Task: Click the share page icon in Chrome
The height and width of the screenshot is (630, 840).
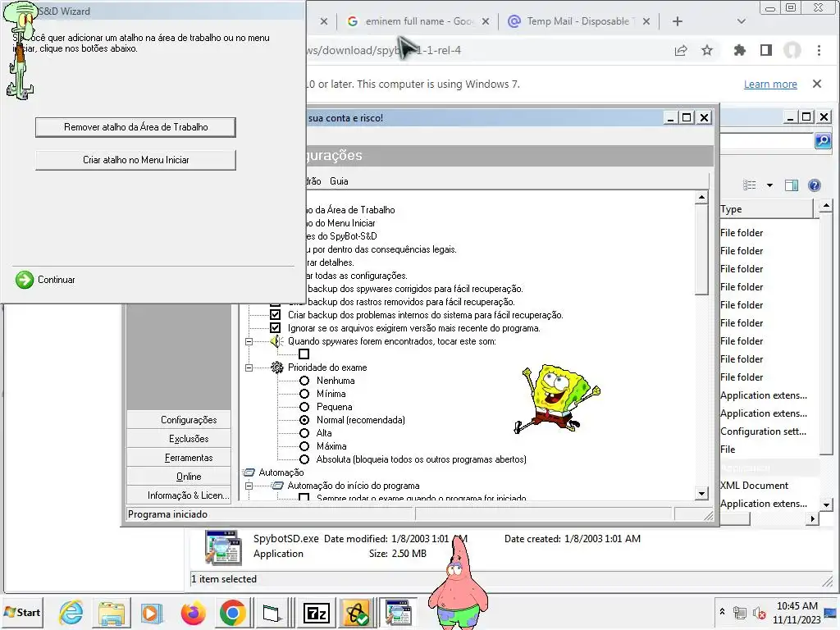Action: (681, 50)
